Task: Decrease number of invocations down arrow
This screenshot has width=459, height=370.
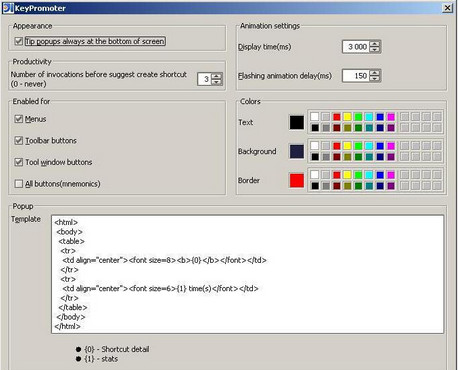Action: pos(217,82)
